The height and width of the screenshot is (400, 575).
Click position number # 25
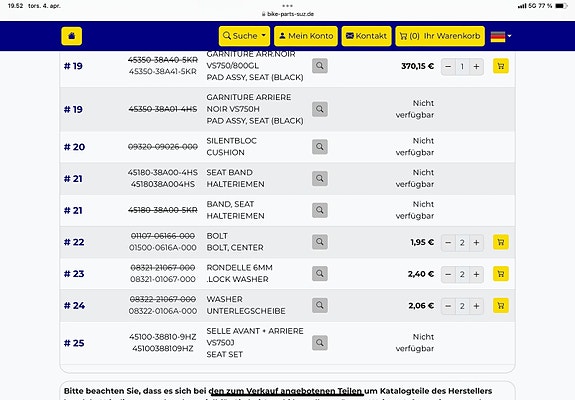coord(74,343)
